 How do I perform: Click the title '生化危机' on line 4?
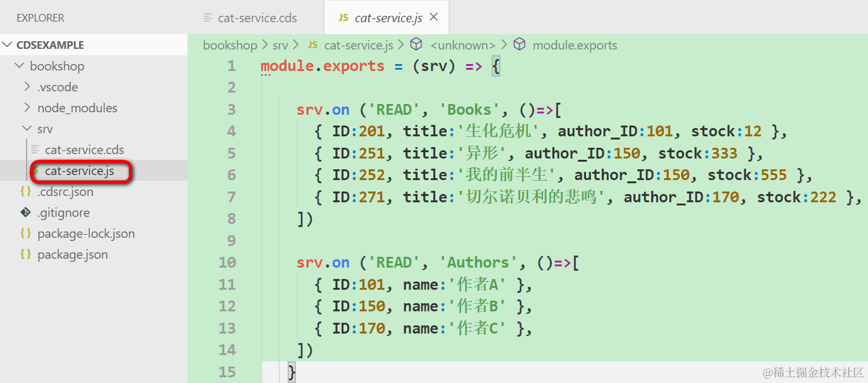click(497, 131)
